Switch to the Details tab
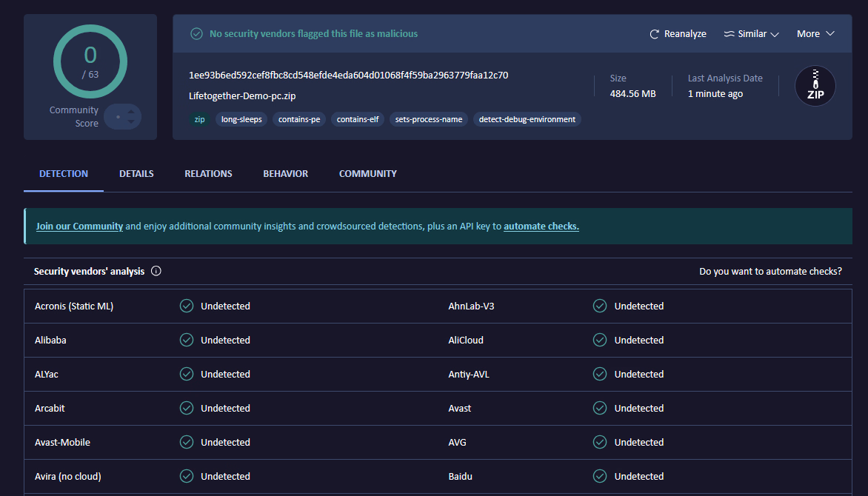Viewport: 868px width, 496px height. (x=136, y=174)
